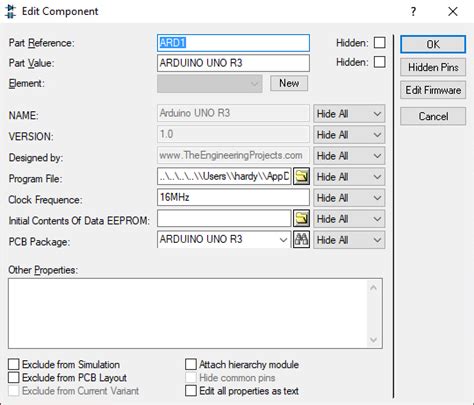Click the Part Reference field ARD1
Viewport: 474px width, 405px height.
pos(233,43)
